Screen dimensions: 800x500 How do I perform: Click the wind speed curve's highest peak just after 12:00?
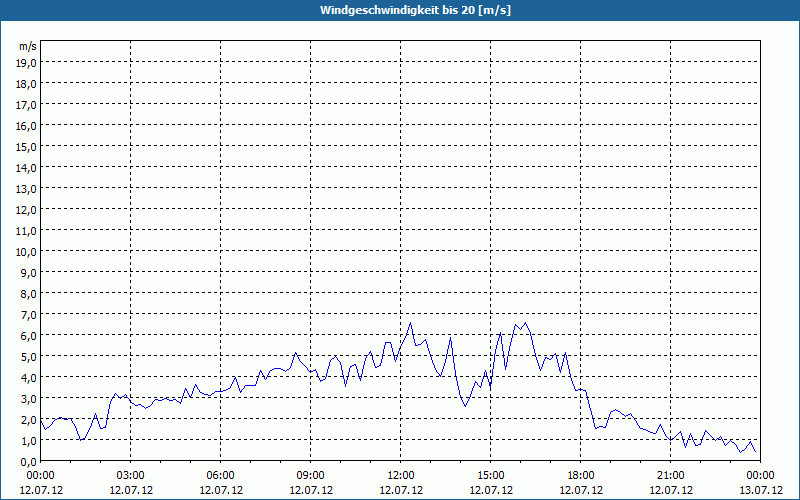click(x=411, y=323)
